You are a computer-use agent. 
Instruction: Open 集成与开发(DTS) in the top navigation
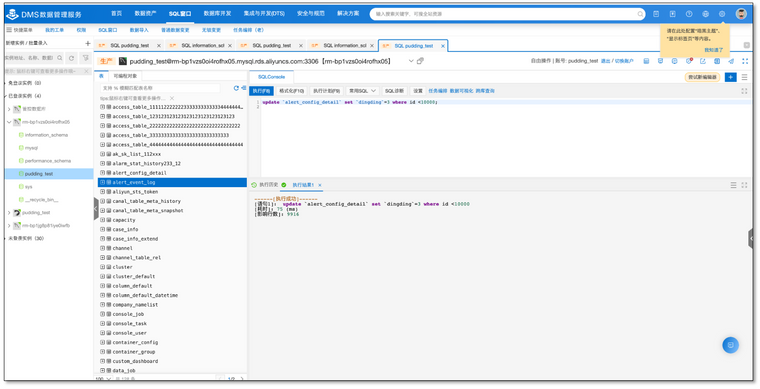[264, 14]
